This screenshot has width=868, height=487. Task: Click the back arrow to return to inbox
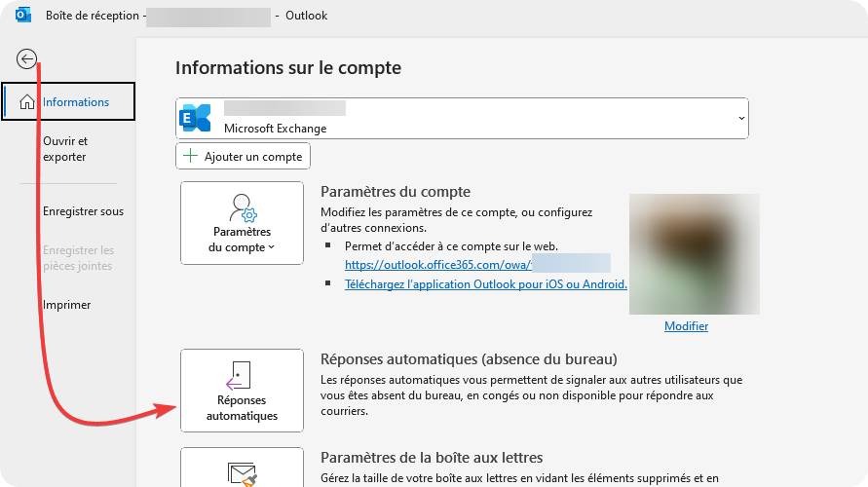click(26, 58)
